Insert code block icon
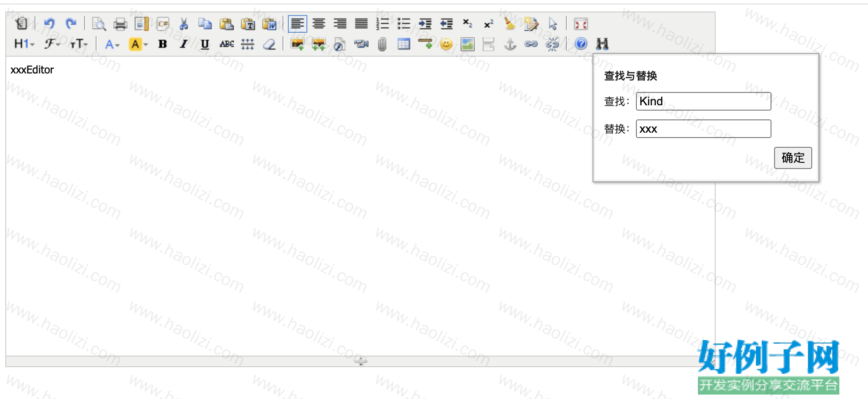The height and width of the screenshot is (399, 868). pos(163,23)
